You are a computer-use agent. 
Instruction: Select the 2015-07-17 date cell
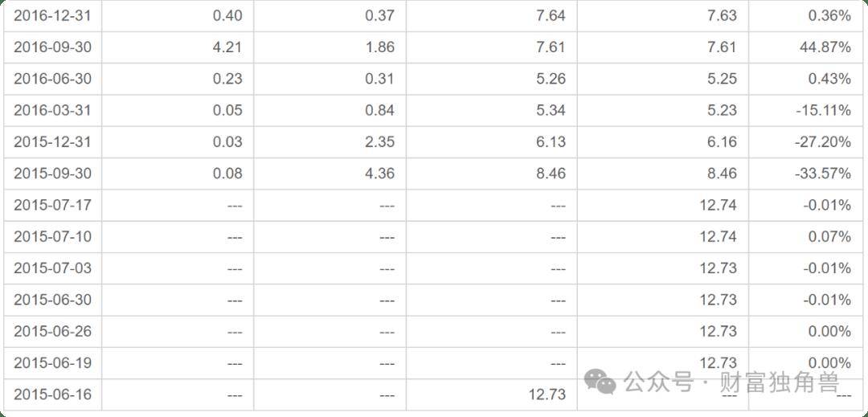pyautogui.click(x=52, y=205)
